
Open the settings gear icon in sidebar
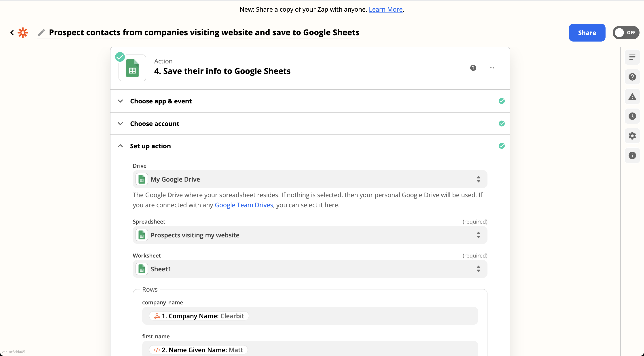point(632,136)
